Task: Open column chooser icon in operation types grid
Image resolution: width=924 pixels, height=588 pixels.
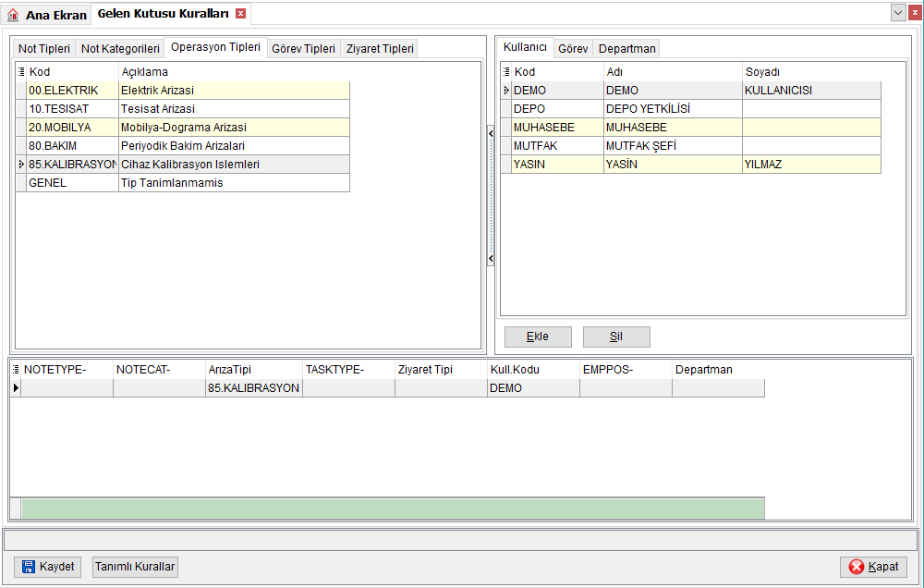Action: (21, 72)
